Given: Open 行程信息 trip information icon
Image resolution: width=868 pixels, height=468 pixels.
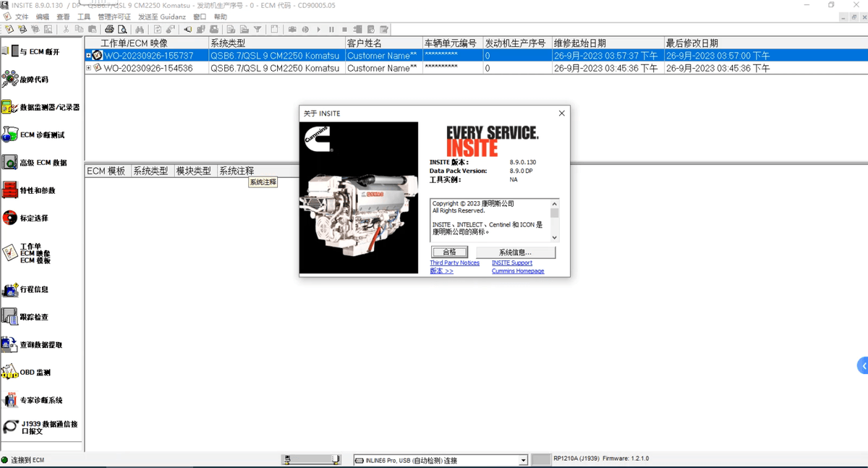Looking at the screenshot, I should point(9,289).
